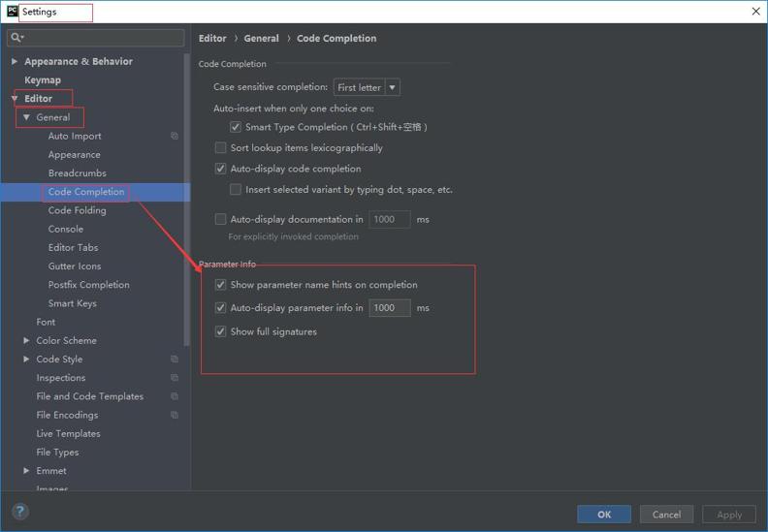
Task: Close the Settings dialog window
Action: 755,12
